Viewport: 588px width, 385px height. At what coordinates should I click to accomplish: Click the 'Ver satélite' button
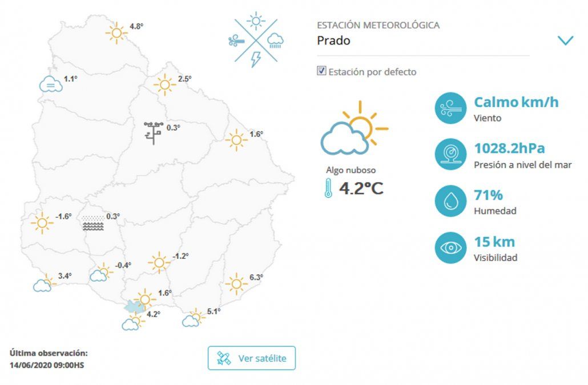pos(251,358)
